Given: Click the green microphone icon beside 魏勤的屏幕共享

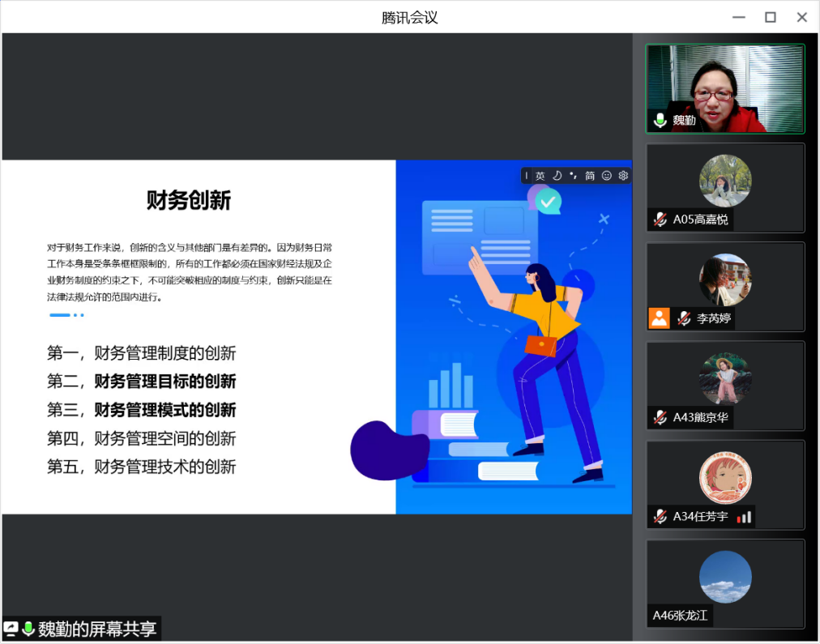Looking at the screenshot, I should click(28, 629).
